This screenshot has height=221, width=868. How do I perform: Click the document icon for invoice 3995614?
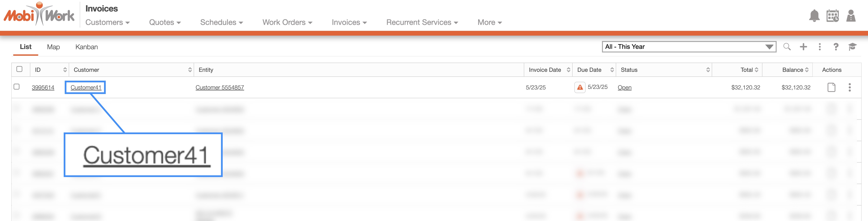point(831,88)
